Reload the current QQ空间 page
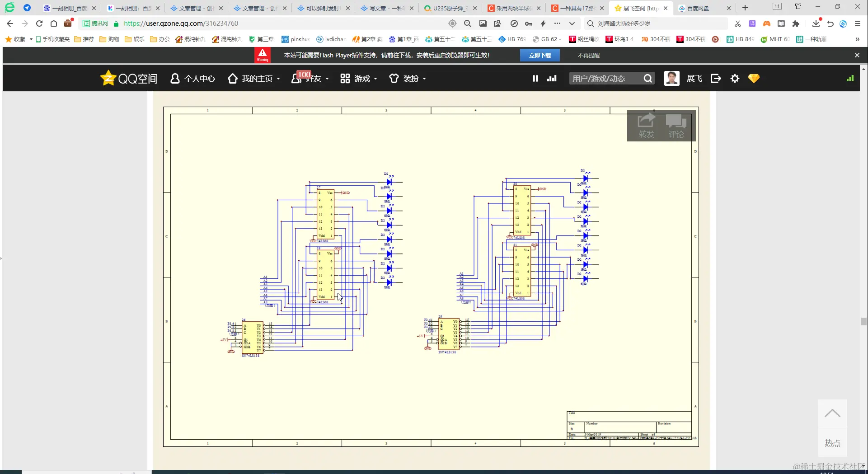Screen dimensions: 868x474 point(39,23)
